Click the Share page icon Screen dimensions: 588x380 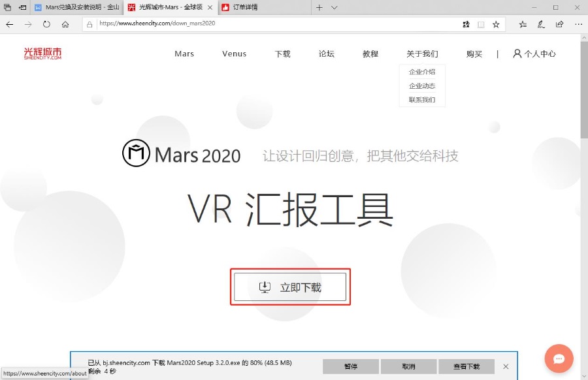point(559,24)
